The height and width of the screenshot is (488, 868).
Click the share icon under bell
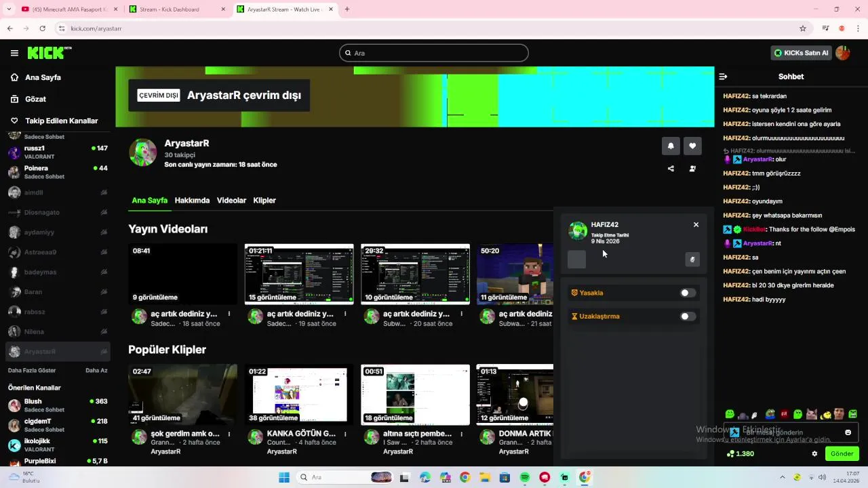point(671,169)
